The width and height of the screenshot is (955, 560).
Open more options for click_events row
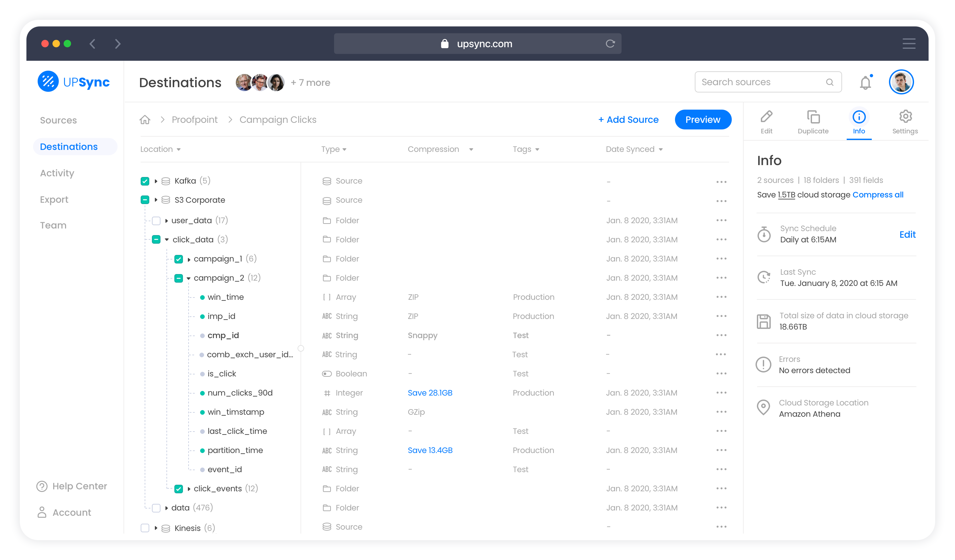click(x=721, y=488)
